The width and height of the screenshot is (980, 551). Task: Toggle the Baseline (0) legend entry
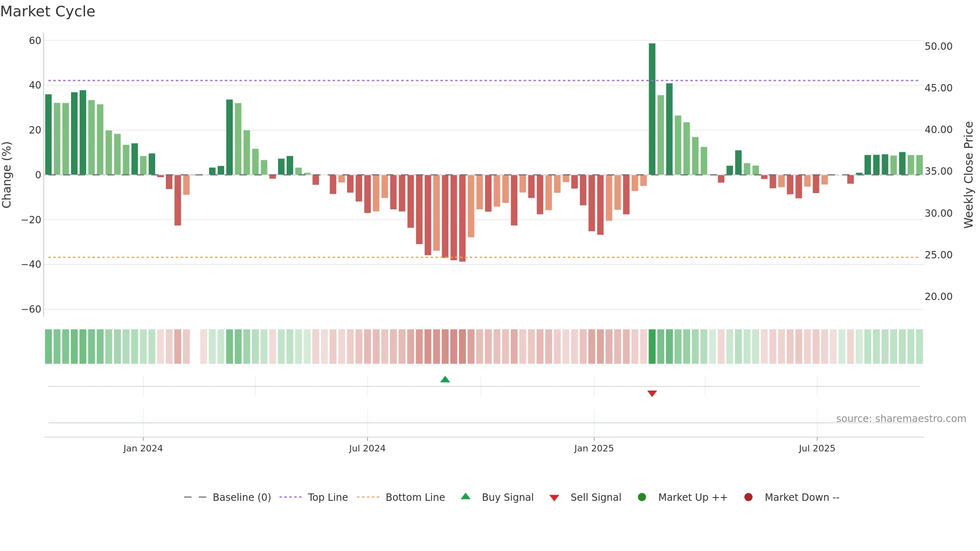coord(227,497)
